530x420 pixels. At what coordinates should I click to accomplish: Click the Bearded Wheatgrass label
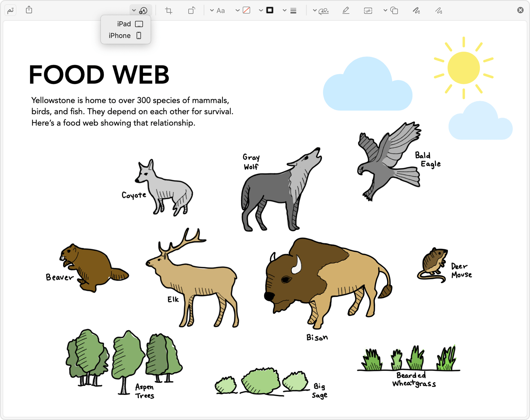click(x=414, y=380)
